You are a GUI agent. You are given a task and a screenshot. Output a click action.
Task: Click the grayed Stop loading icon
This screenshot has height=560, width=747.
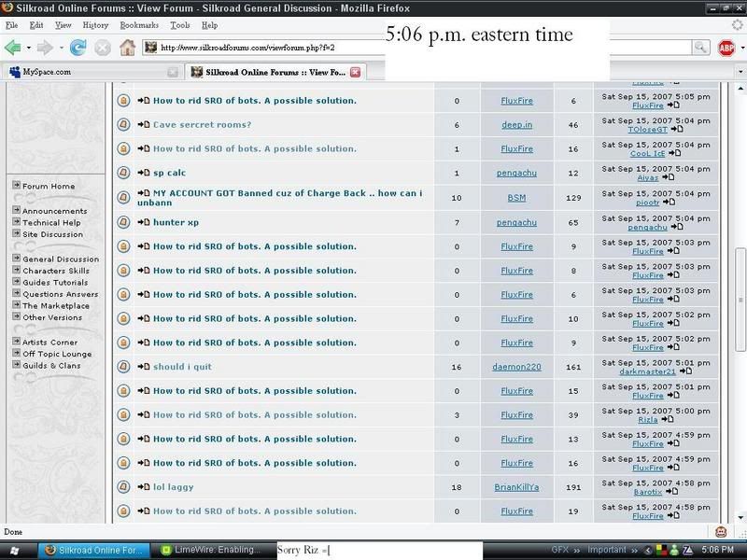tap(103, 48)
